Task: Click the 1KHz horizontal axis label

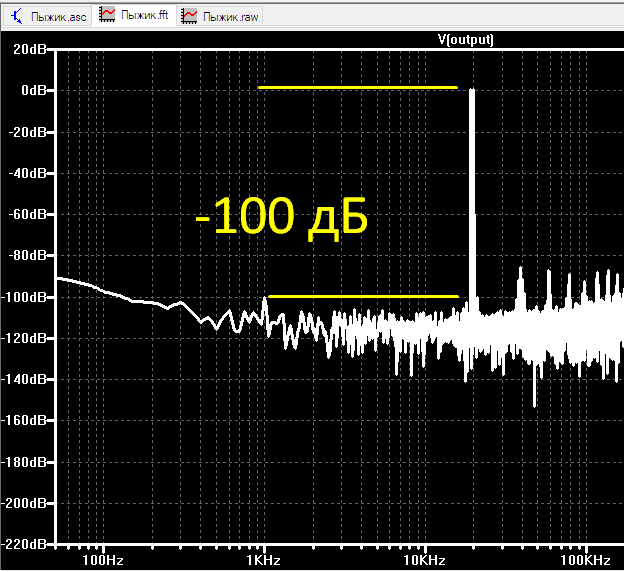Action: pyautogui.click(x=263, y=560)
